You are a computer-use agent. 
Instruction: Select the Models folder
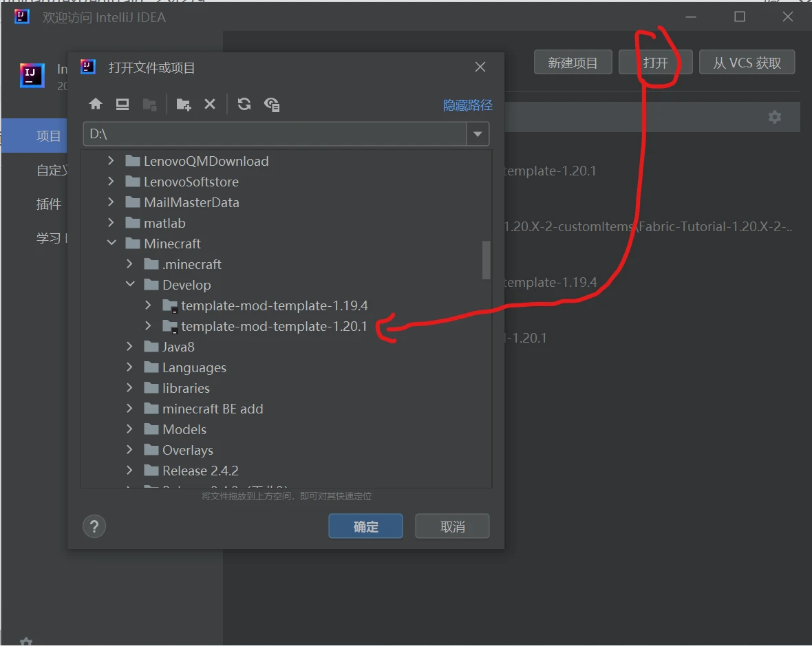[x=184, y=429]
